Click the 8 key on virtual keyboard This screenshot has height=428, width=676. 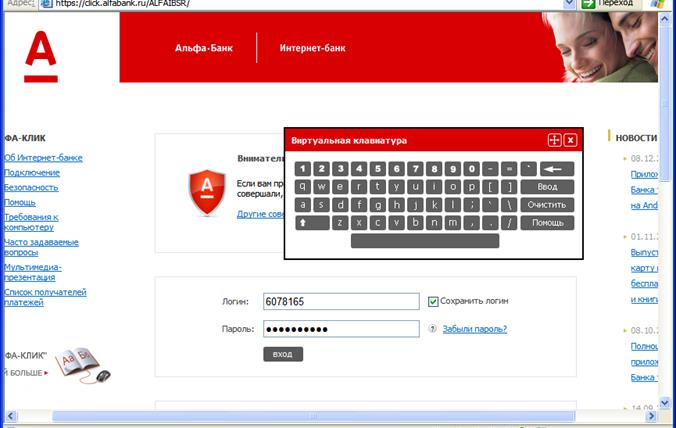click(x=434, y=169)
